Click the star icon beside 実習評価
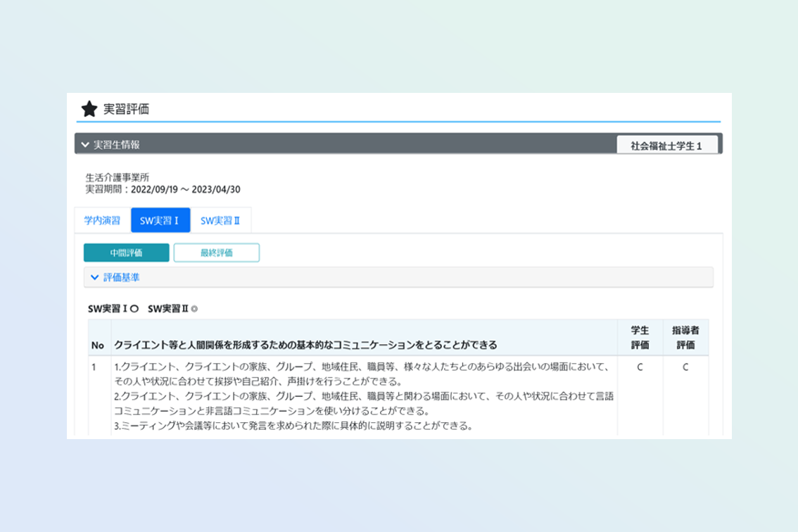The height and width of the screenshot is (532, 798). tap(89, 109)
